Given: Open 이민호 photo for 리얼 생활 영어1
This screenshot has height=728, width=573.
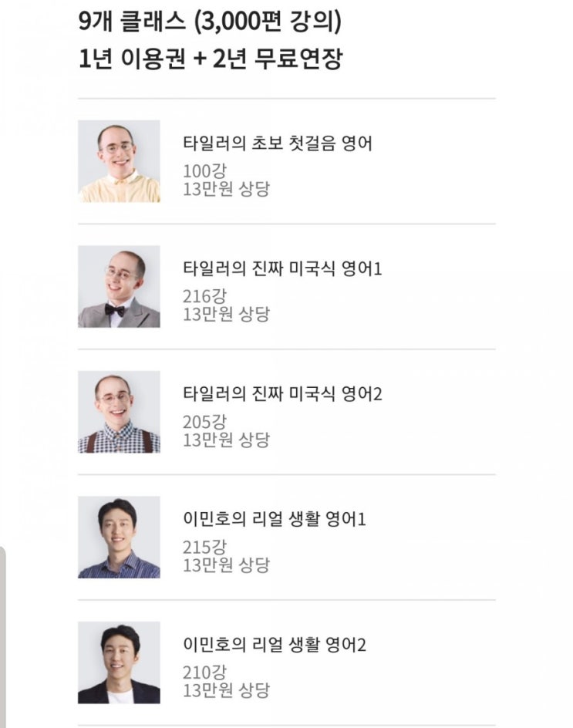Looking at the screenshot, I should [x=119, y=538].
